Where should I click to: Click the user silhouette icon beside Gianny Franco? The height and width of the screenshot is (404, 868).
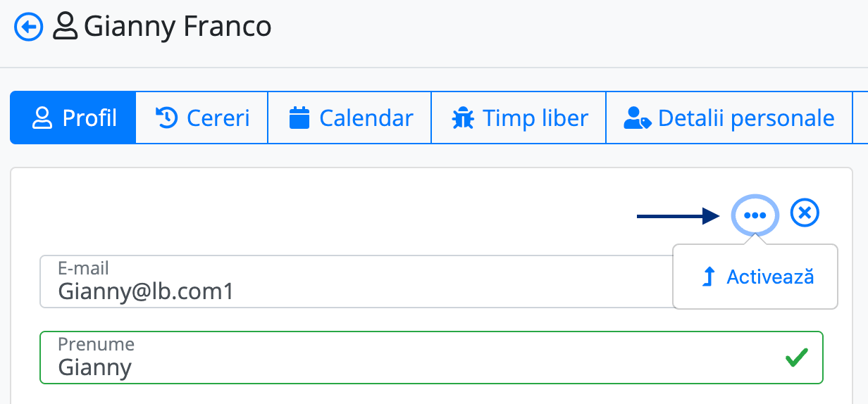[x=66, y=27]
